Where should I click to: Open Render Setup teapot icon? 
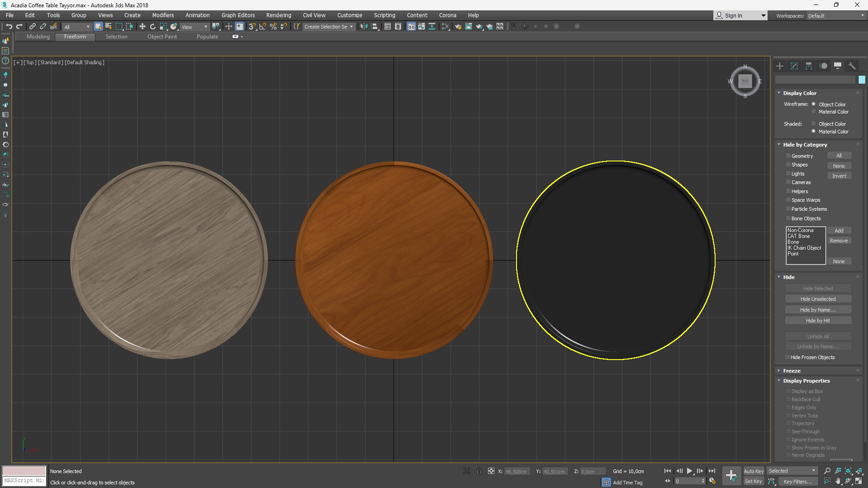coord(458,27)
